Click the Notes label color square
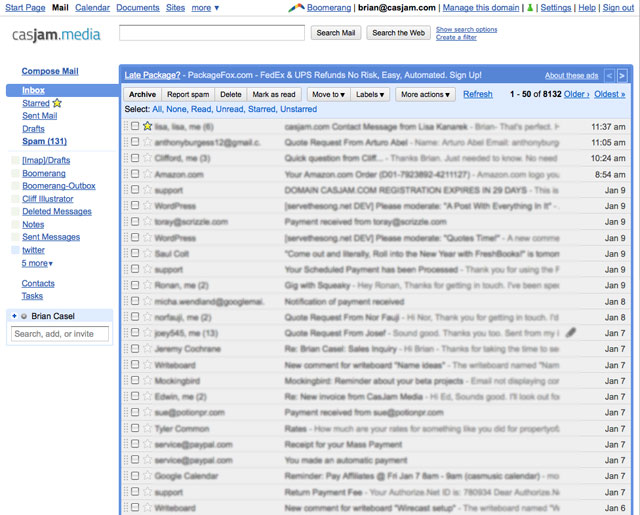Screen dimensions: 640x515 [x=15, y=224]
